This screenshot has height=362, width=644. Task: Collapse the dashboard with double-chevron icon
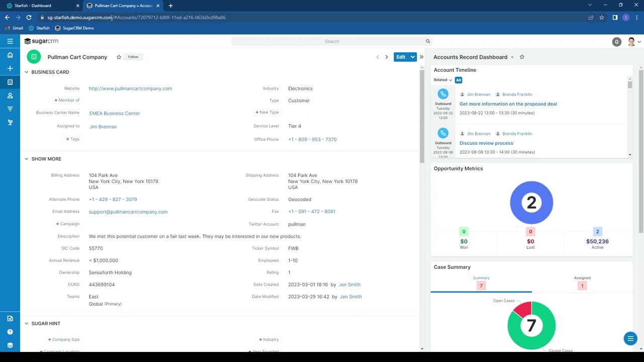(422, 57)
